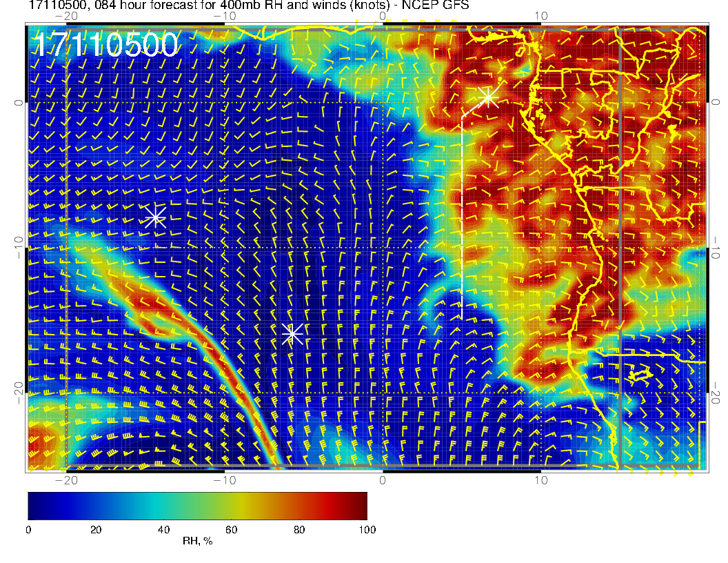Image resolution: width=728 pixels, height=563 pixels.
Task: Click the colorbar tick label 60
Action: (231, 530)
